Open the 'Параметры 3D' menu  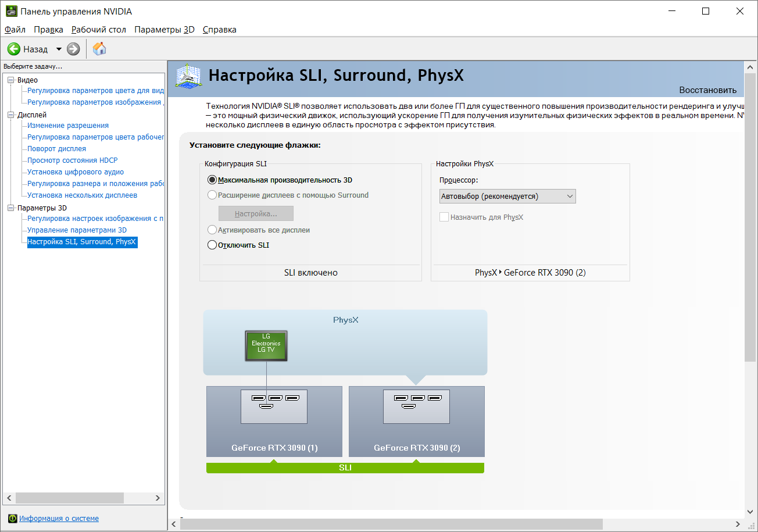[x=165, y=30]
